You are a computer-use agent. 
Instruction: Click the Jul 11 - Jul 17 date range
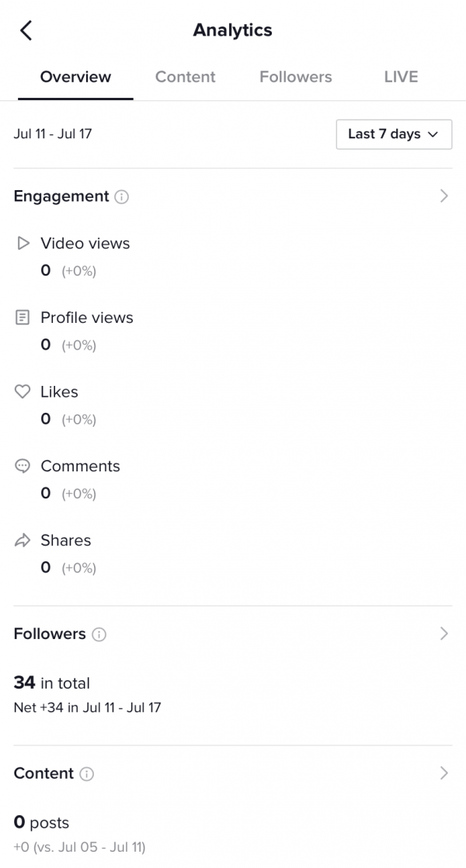pos(52,134)
